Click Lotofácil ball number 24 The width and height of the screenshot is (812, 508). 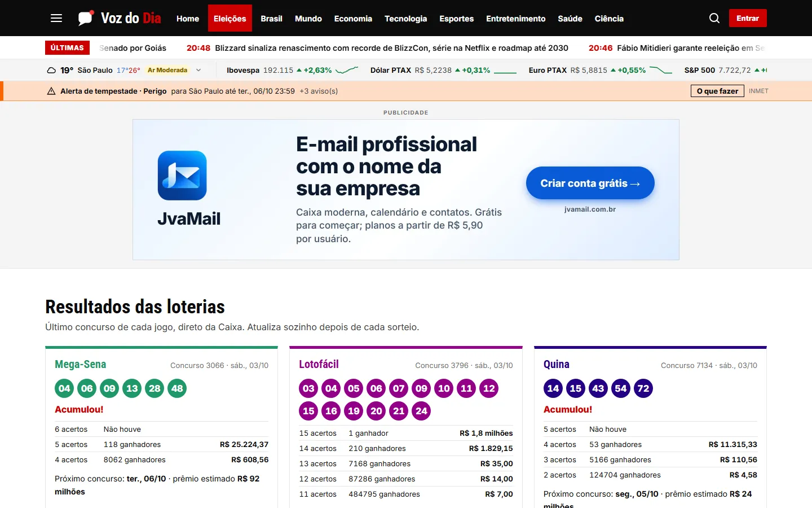point(421,411)
